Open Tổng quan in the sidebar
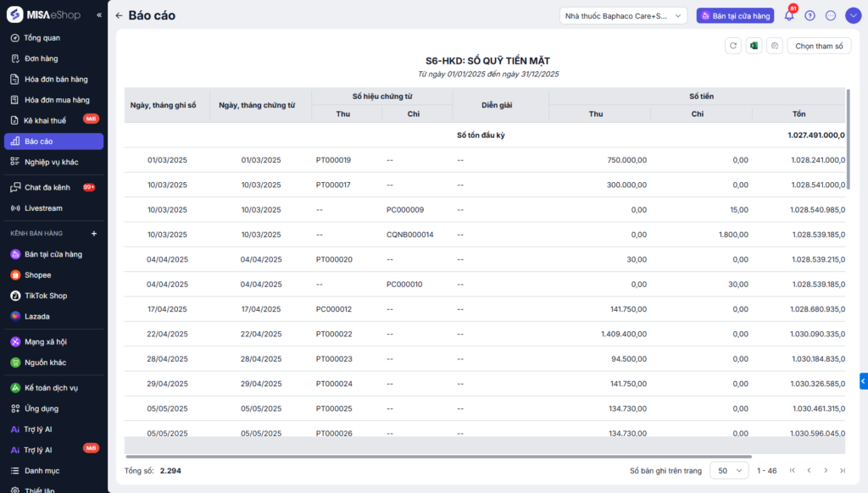This screenshot has width=868, height=493. (x=42, y=38)
